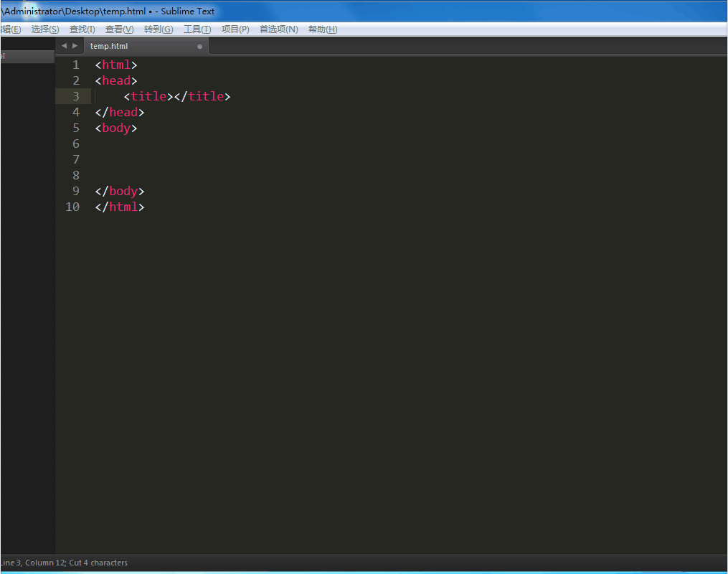728x574 pixels.
Task: Go to previous tab with left arrow
Action: pos(64,45)
